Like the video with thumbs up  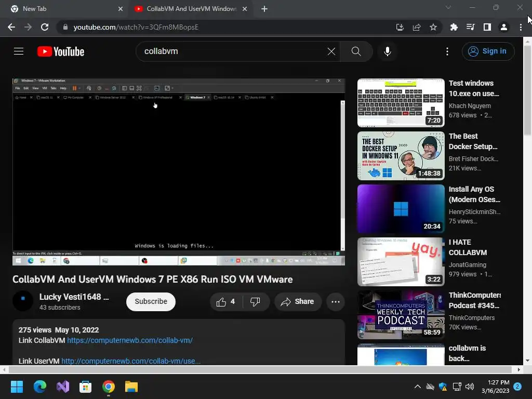click(x=227, y=302)
